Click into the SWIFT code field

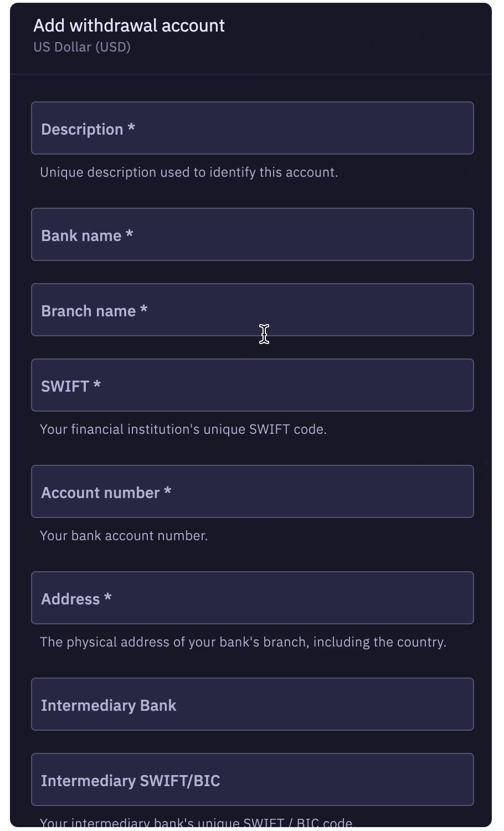252,385
